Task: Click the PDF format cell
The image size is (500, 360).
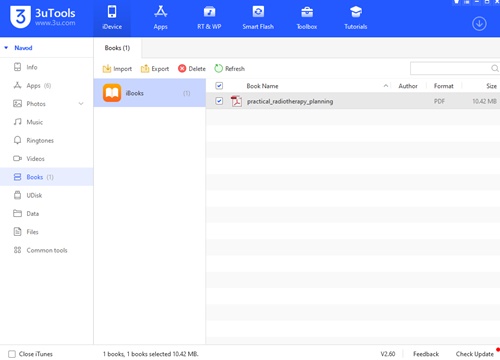Action: (439, 101)
